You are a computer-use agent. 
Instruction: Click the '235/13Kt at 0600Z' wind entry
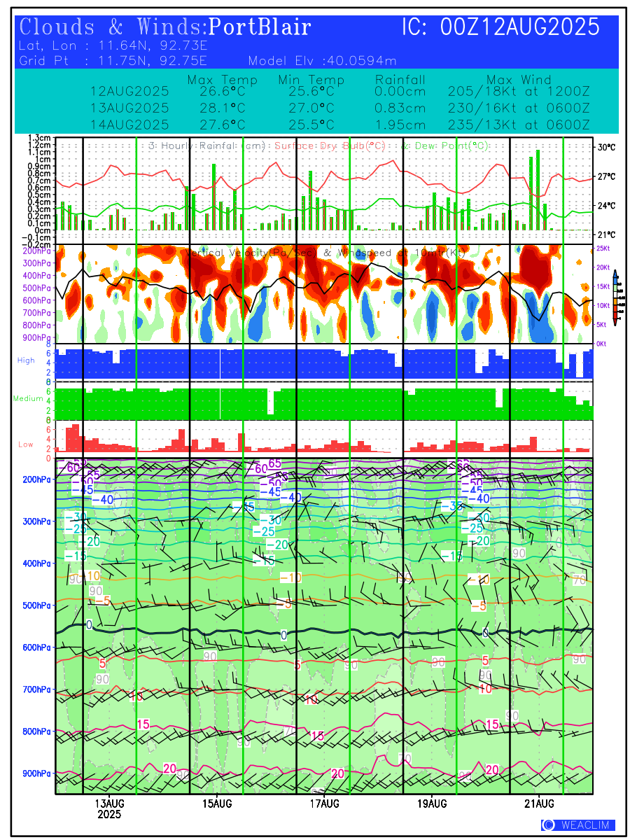pos(519,125)
